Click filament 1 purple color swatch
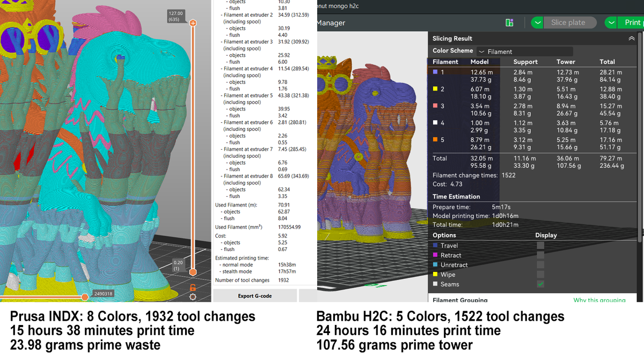 pos(436,72)
